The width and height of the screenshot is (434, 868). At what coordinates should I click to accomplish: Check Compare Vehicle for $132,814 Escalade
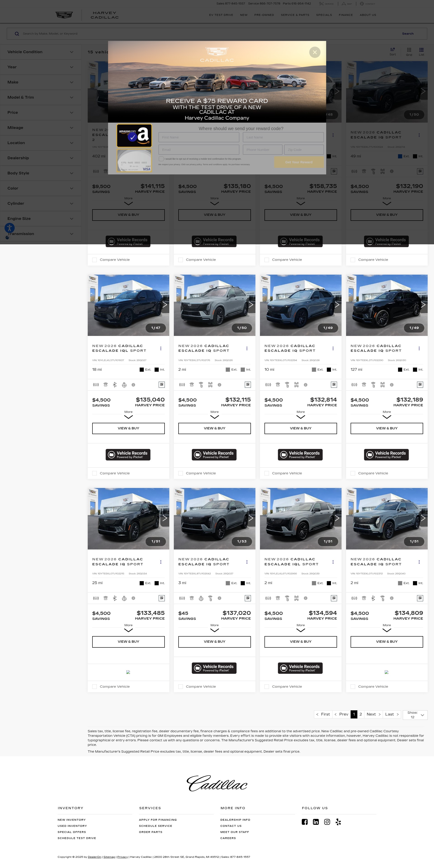pyautogui.click(x=267, y=473)
